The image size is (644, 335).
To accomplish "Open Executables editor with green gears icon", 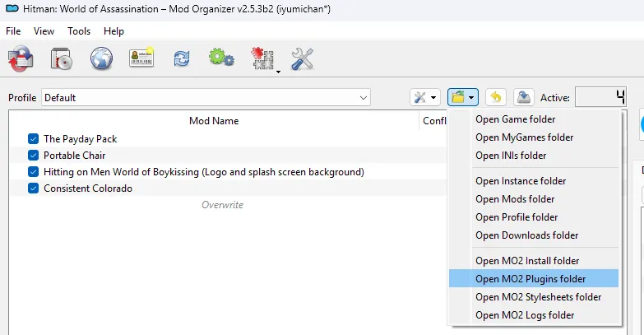I will pyautogui.click(x=220, y=58).
